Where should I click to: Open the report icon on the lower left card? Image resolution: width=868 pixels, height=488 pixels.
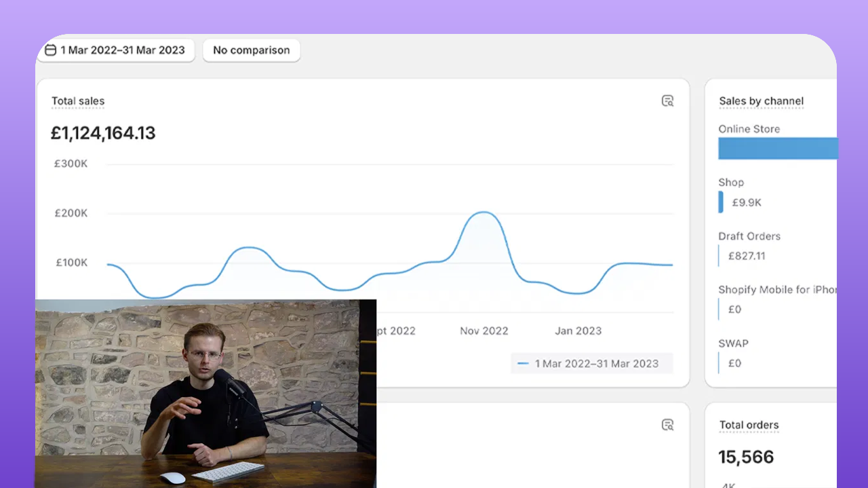pyautogui.click(x=667, y=425)
